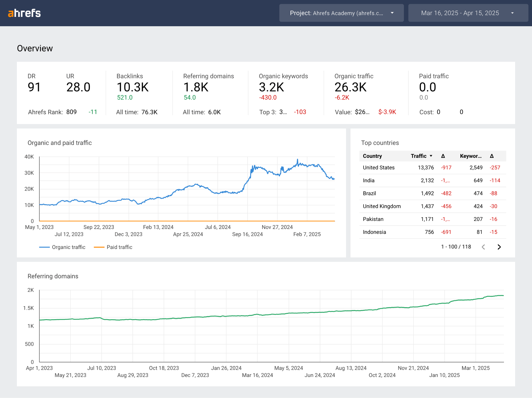Go to next page of top countries

(x=499, y=247)
